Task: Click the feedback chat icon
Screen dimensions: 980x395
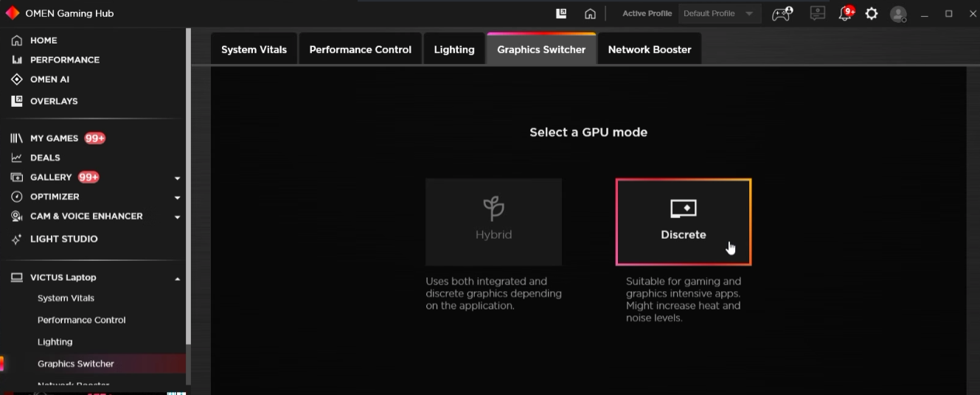Action: point(817,13)
